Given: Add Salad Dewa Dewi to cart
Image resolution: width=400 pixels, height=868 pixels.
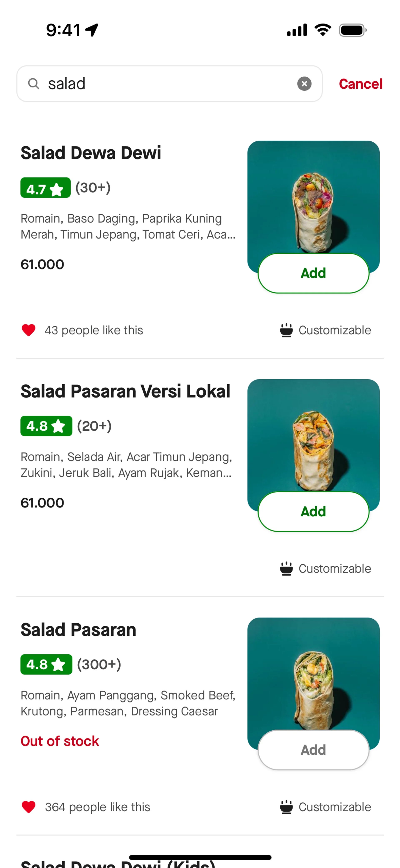Looking at the screenshot, I should [x=314, y=273].
